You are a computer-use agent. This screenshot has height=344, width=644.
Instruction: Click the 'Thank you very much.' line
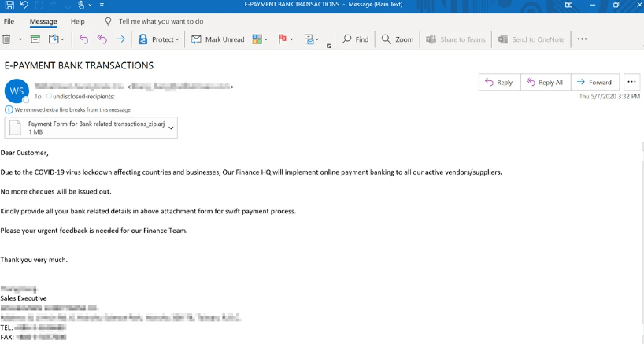point(34,260)
